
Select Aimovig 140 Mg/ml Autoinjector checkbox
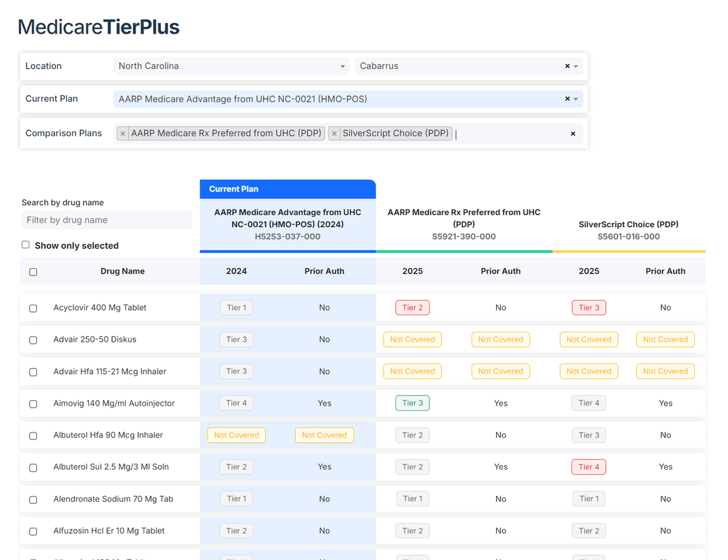[33, 404]
